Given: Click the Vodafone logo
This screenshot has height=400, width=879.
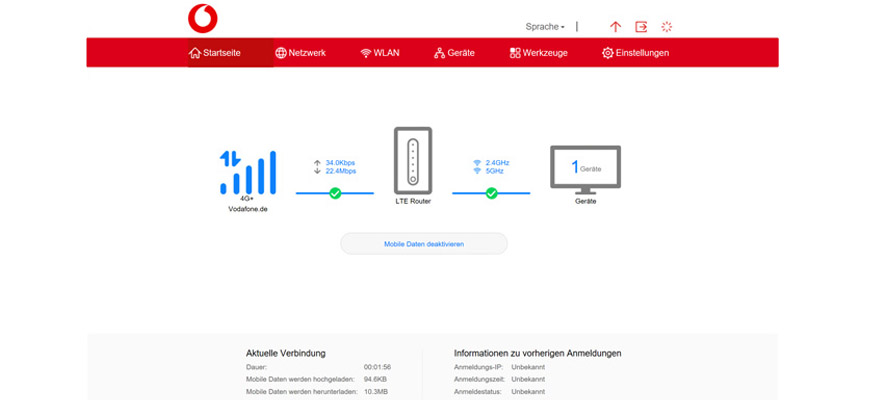Looking at the screenshot, I should pyautogui.click(x=202, y=18).
